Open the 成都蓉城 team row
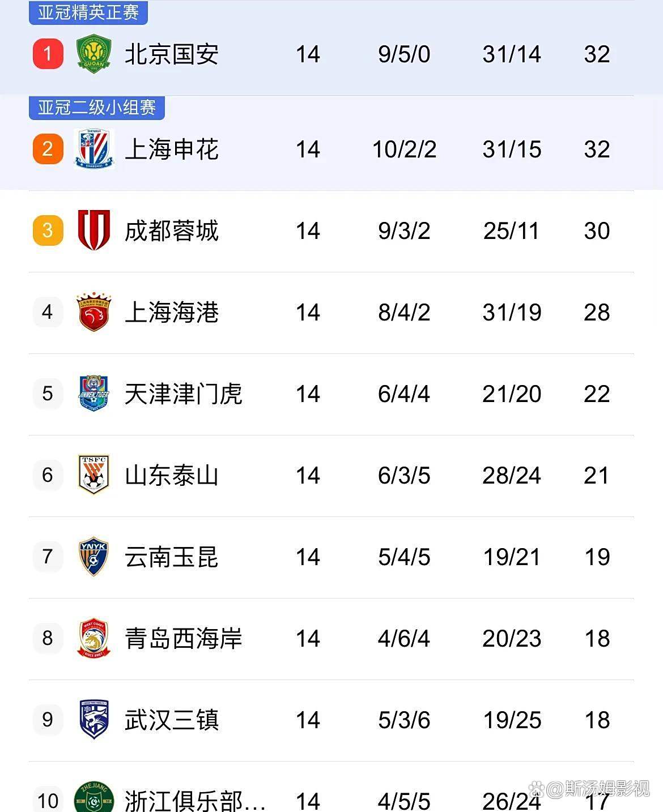This screenshot has width=663, height=812. (x=331, y=231)
